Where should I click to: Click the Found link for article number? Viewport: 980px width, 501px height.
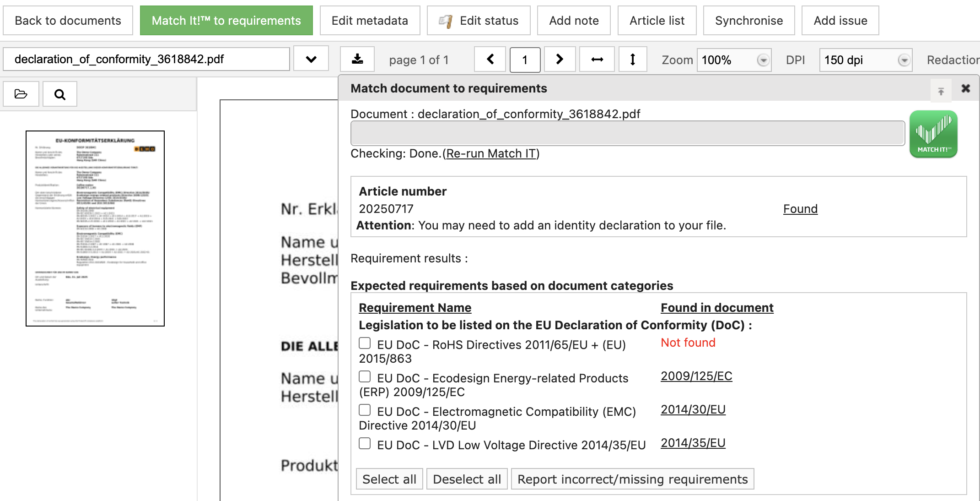point(800,209)
